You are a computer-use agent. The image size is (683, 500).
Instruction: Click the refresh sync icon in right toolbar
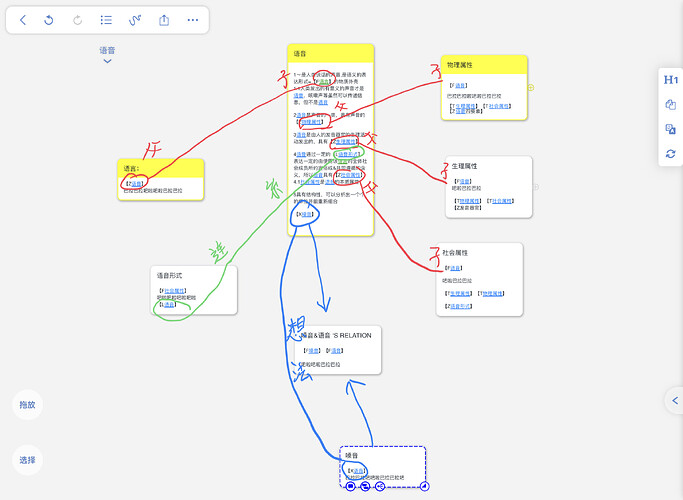point(671,153)
